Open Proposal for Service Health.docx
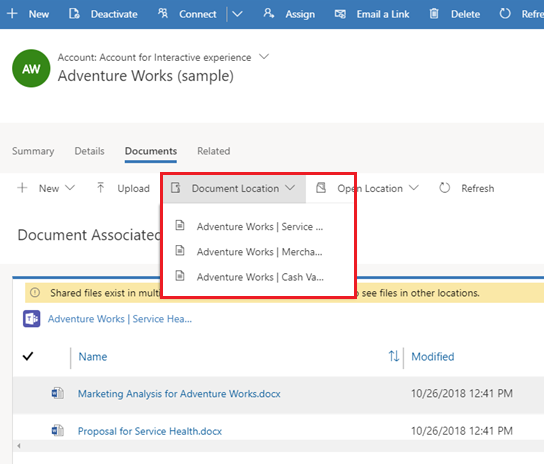Viewport: 544px width, 464px height. 150,431
